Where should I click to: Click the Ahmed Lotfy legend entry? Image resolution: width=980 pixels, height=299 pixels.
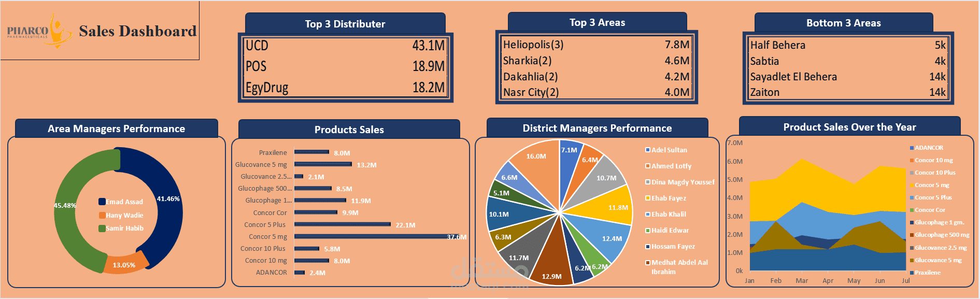click(x=668, y=166)
